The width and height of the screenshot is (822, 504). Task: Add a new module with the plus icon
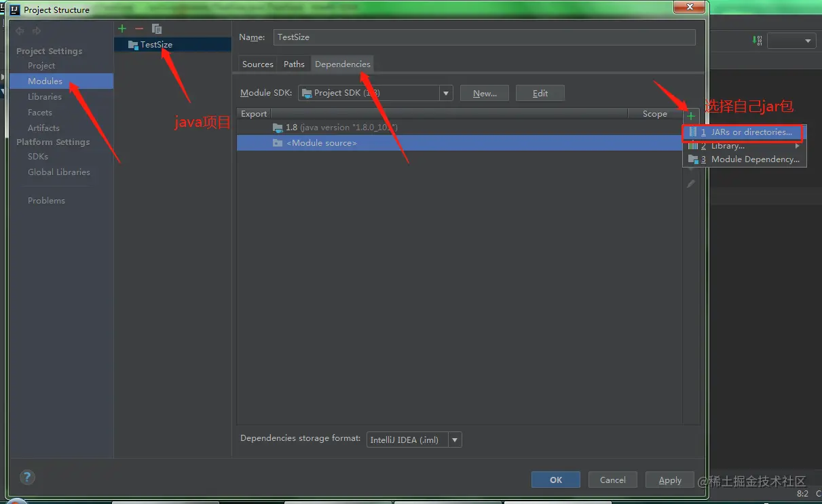coord(122,28)
